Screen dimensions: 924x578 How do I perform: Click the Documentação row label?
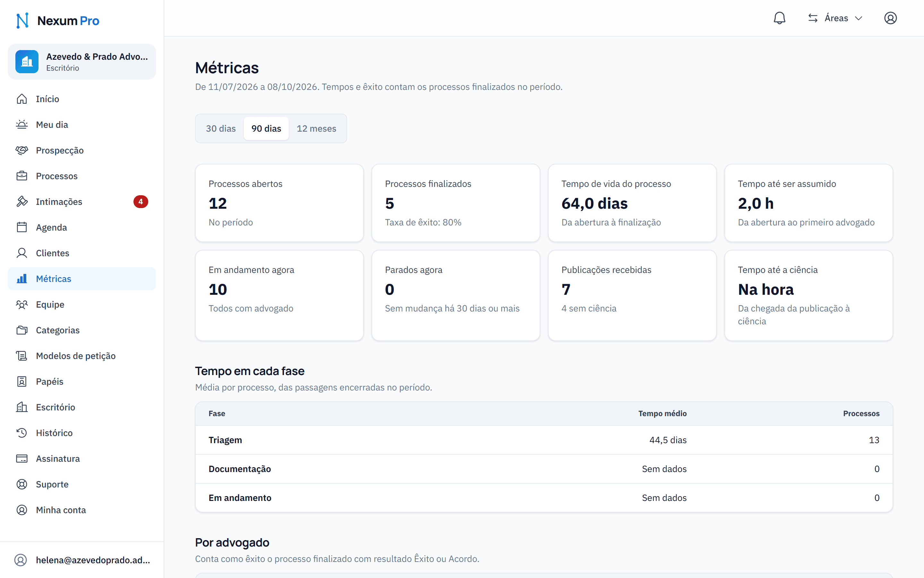click(x=240, y=469)
